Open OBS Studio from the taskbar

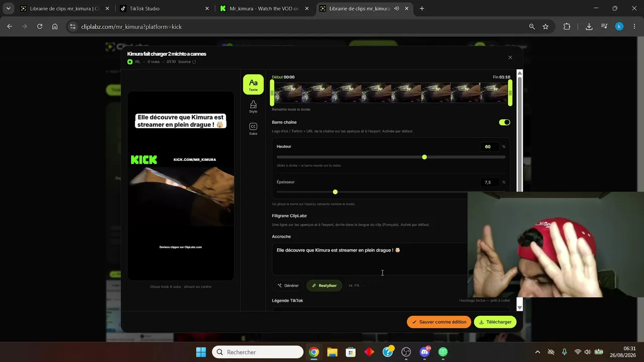coord(406,352)
